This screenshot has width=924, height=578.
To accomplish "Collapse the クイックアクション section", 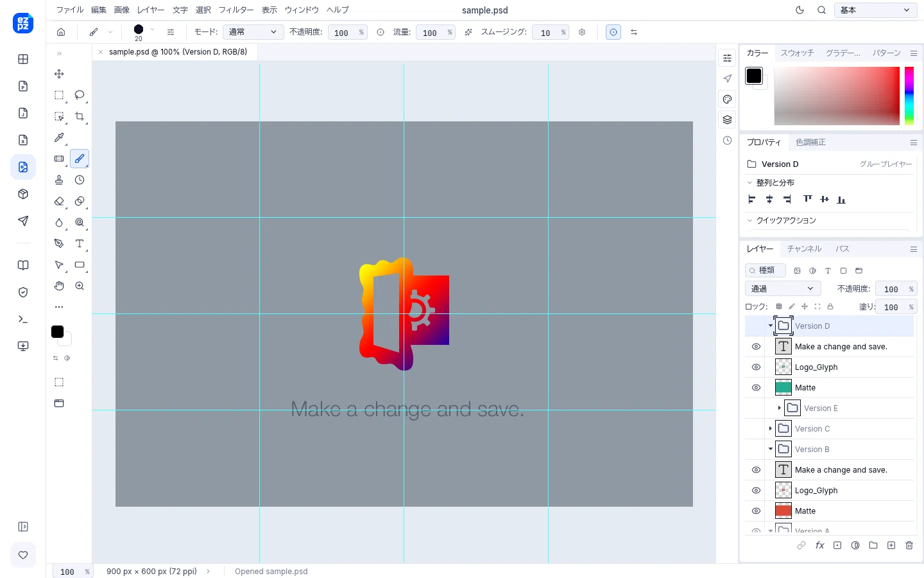I will click(749, 220).
